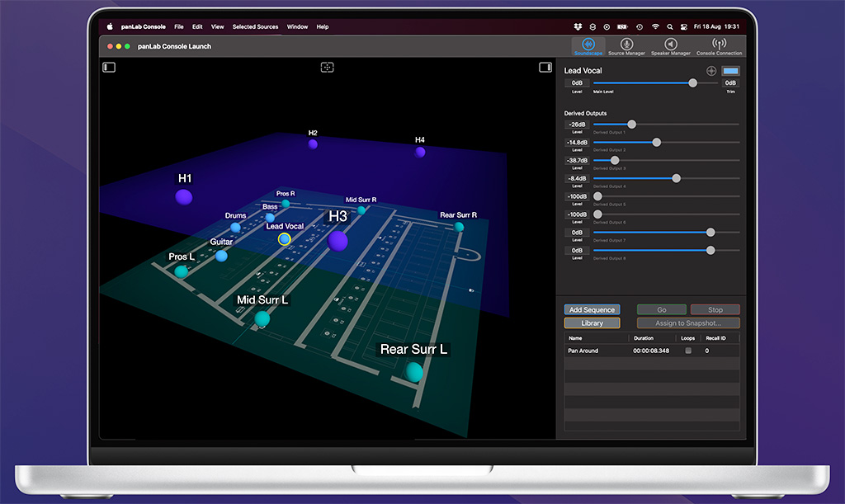The height and width of the screenshot is (504, 845).
Task: Click the -38.7dB level field
Action: pyautogui.click(x=577, y=161)
